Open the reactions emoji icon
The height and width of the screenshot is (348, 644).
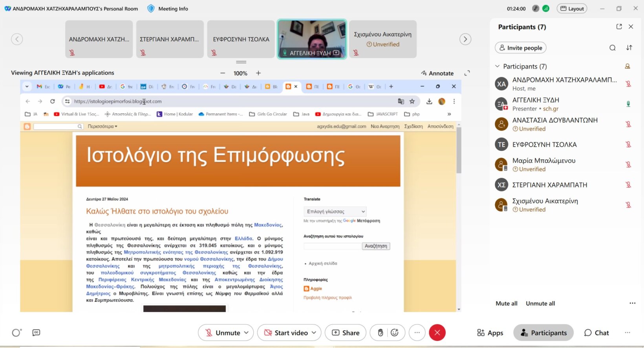tap(395, 333)
